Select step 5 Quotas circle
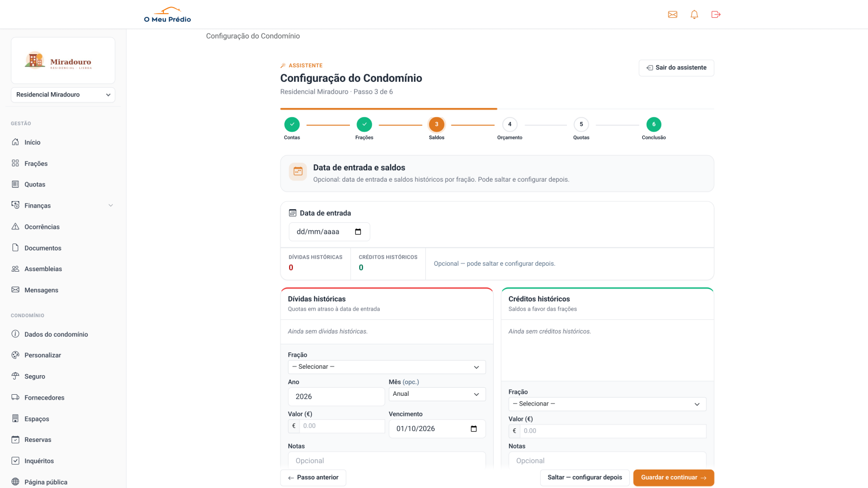 (582, 124)
